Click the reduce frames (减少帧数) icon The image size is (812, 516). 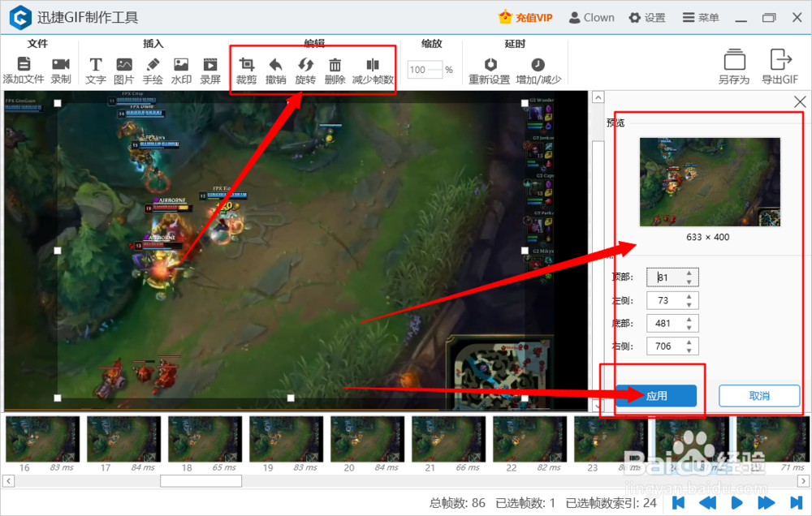click(373, 64)
